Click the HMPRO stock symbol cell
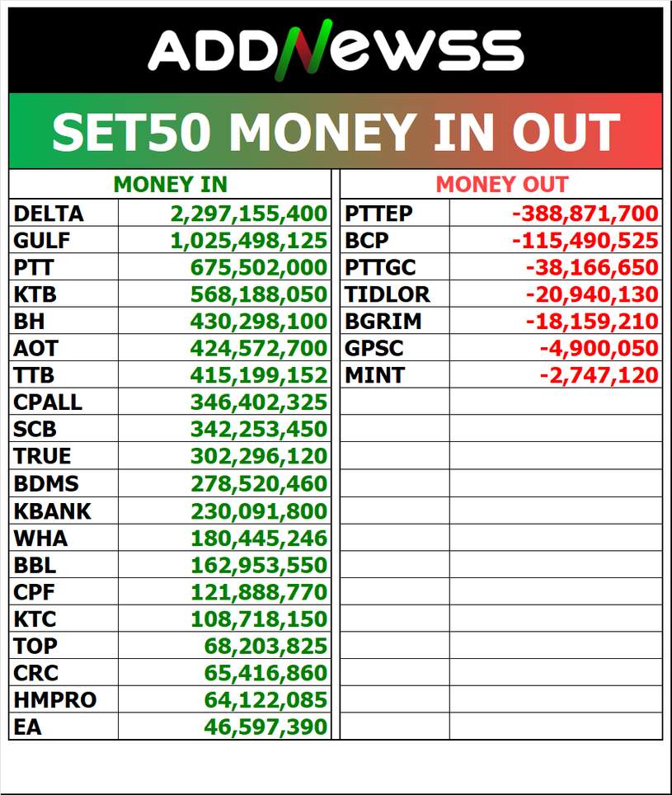 click(x=55, y=700)
